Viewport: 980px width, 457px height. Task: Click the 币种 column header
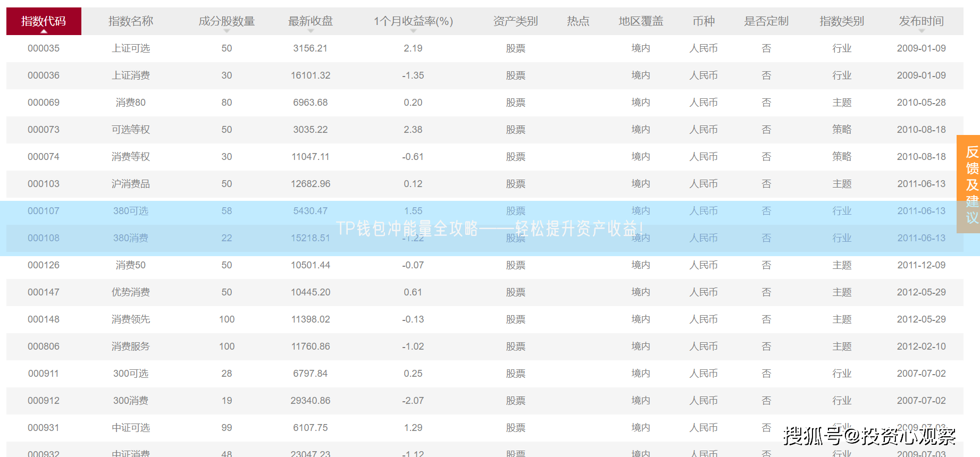703,21
